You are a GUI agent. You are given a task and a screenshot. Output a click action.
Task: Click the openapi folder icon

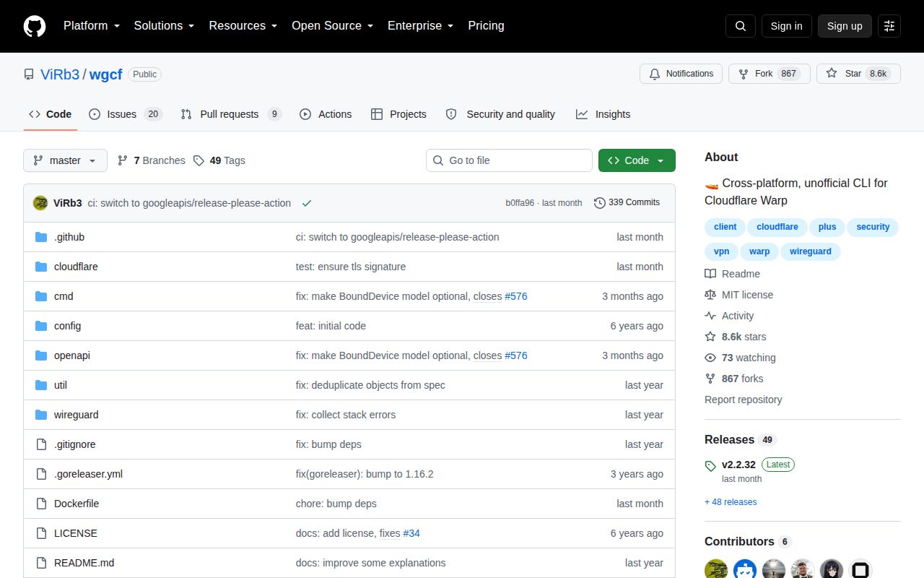tap(41, 355)
